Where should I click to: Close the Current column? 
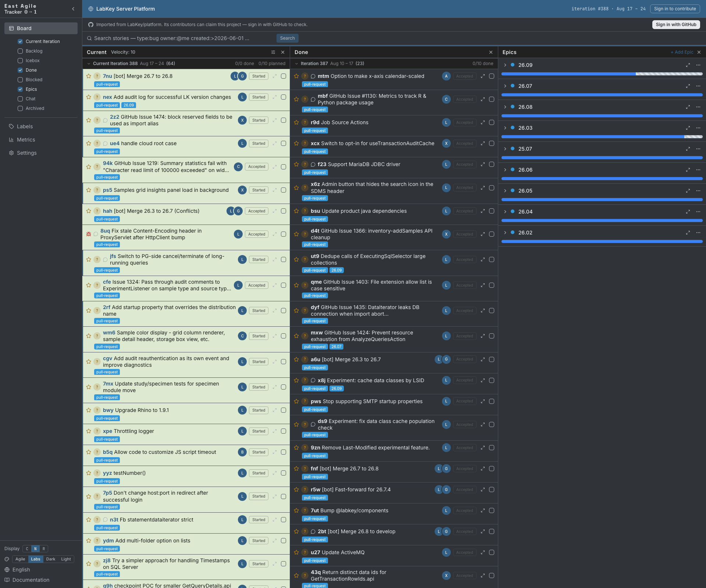coord(283,52)
